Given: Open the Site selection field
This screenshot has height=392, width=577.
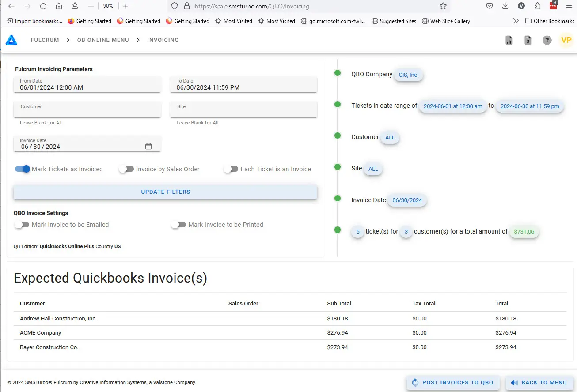Looking at the screenshot, I should pos(243,109).
